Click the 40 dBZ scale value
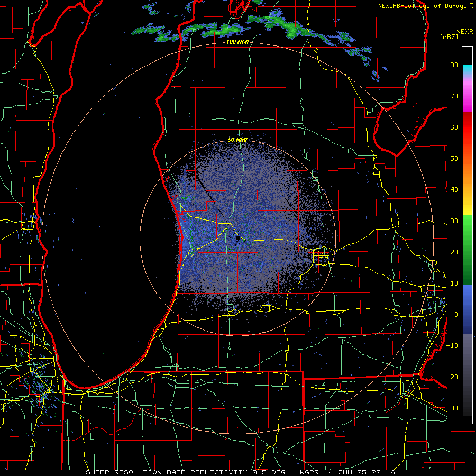The height and width of the screenshot is (476, 476). coord(454,190)
